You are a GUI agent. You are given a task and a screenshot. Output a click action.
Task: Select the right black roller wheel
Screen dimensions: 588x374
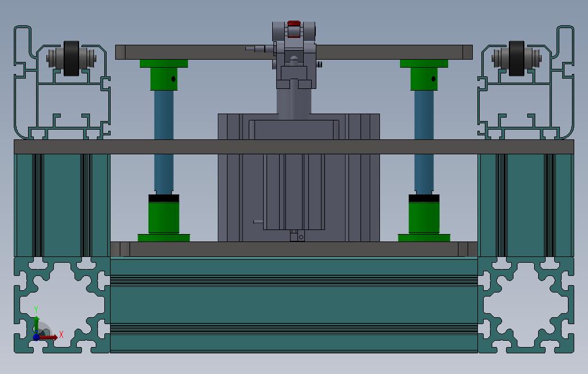tap(516, 58)
